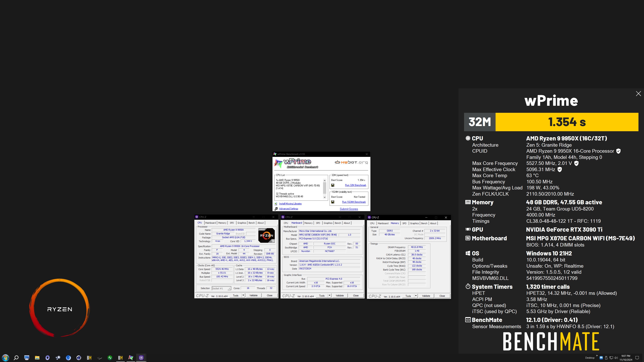Open the first BM BenchMate taskbar icon
The width and height of the screenshot is (644, 362).
(89, 357)
